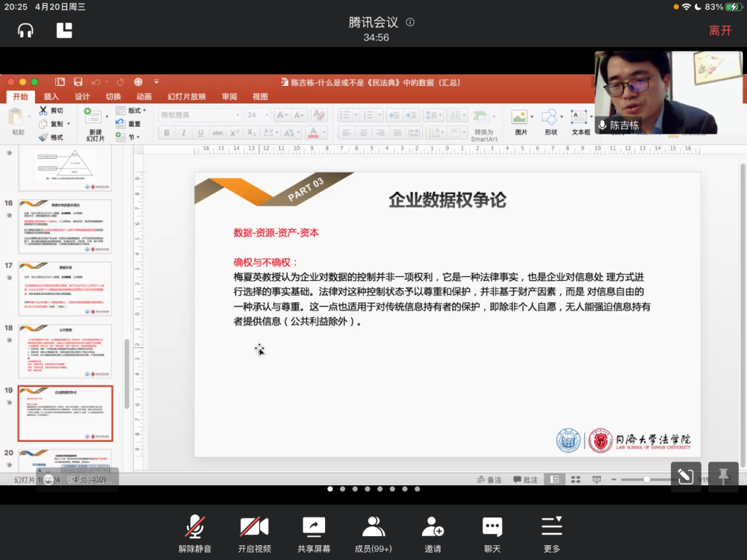Click the pin button near the zoom slider
This screenshot has width=747, height=560.
(723, 476)
